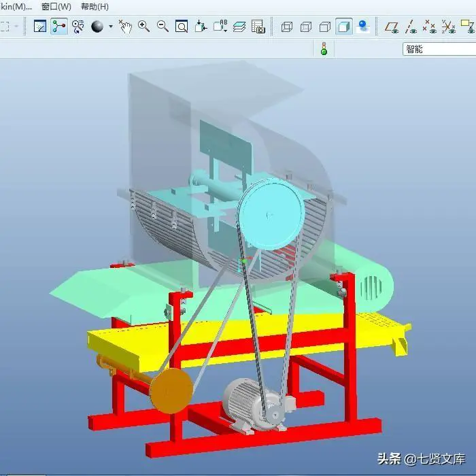Image resolution: width=476 pixels, height=476 pixels.
Task: Toggle datum points visibility
Action: tap(430, 27)
